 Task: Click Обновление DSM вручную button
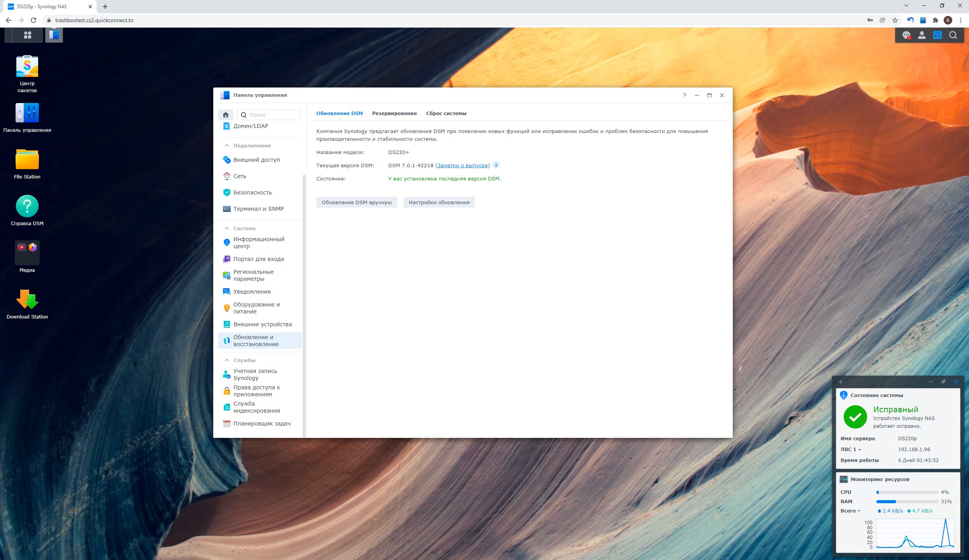pos(356,202)
